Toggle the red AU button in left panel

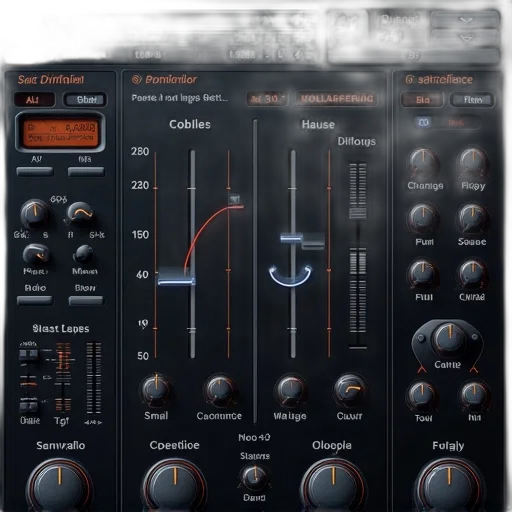click(34, 100)
